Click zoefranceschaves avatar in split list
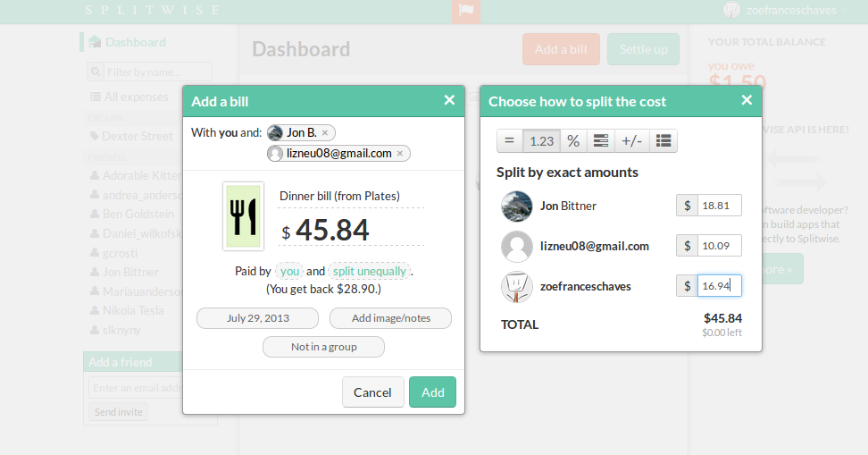This screenshot has height=455, width=868. 516,287
